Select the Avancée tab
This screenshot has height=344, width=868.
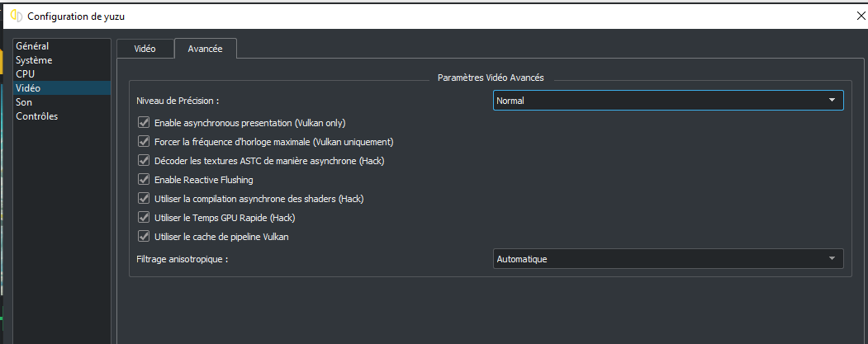click(x=205, y=49)
